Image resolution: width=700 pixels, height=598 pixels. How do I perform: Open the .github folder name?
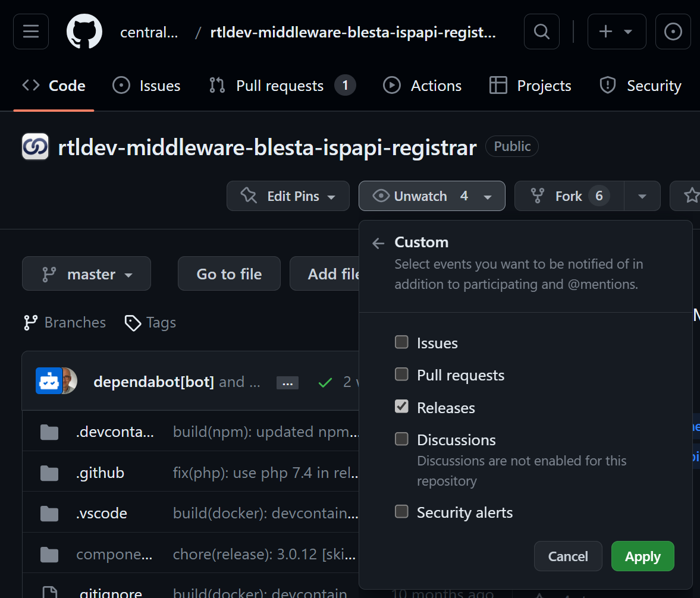click(100, 473)
